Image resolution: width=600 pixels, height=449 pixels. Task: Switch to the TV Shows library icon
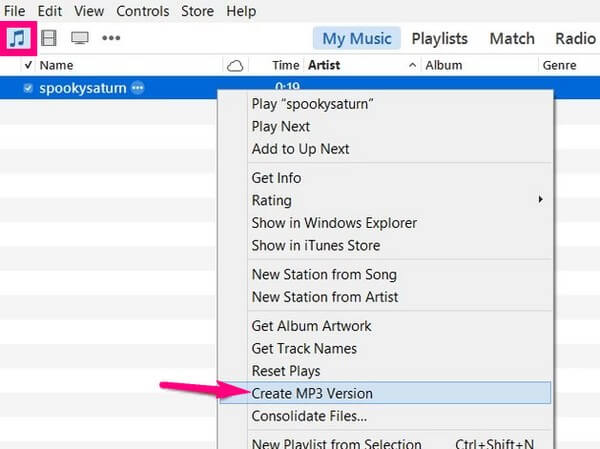click(80, 38)
